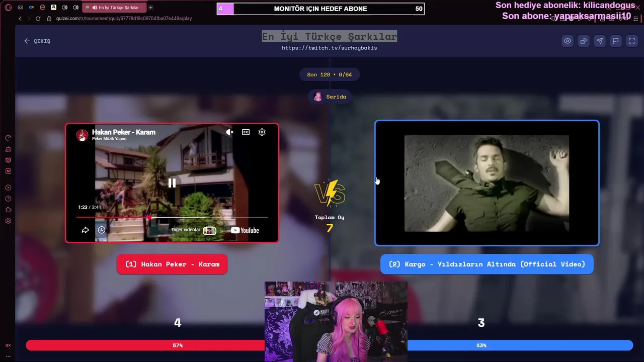Open the Peker Müzik Yapım channel avatar
Image resolution: width=644 pixels, height=362 pixels.
tap(82, 135)
